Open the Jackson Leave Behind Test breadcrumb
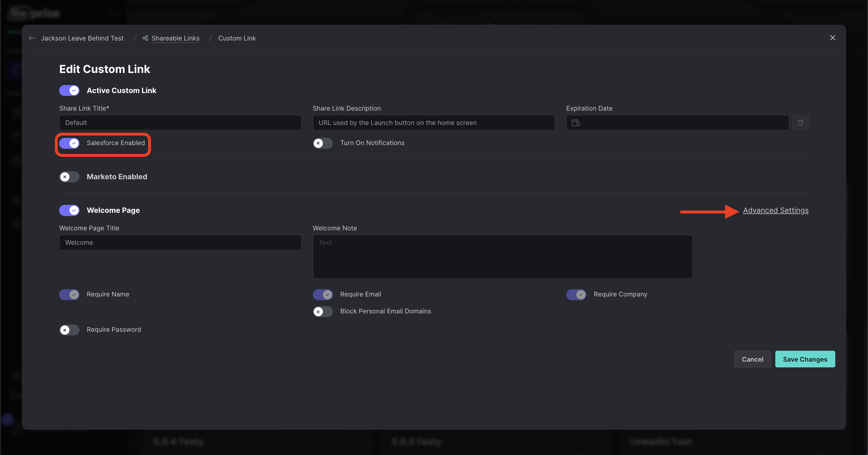The height and width of the screenshot is (455, 868). [82, 38]
